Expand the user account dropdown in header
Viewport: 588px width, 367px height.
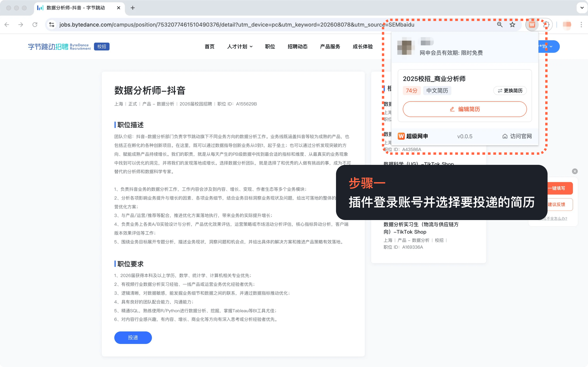pyautogui.click(x=551, y=46)
